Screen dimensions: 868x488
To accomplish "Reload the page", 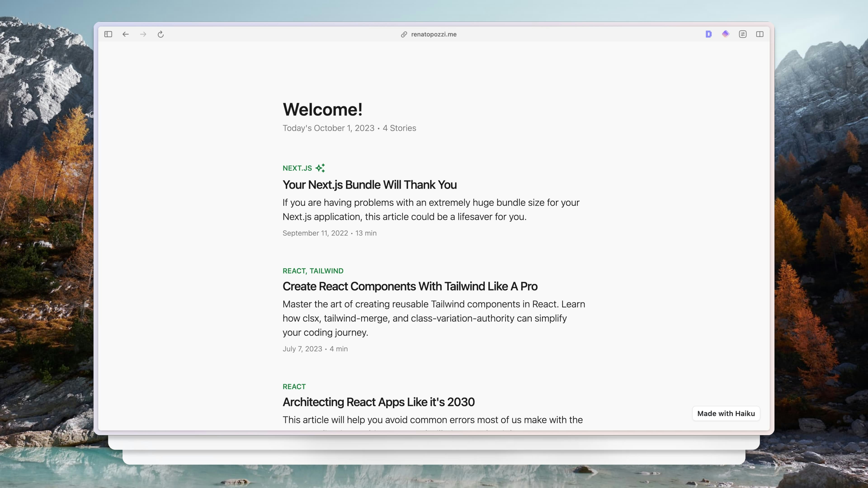I will (x=161, y=34).
